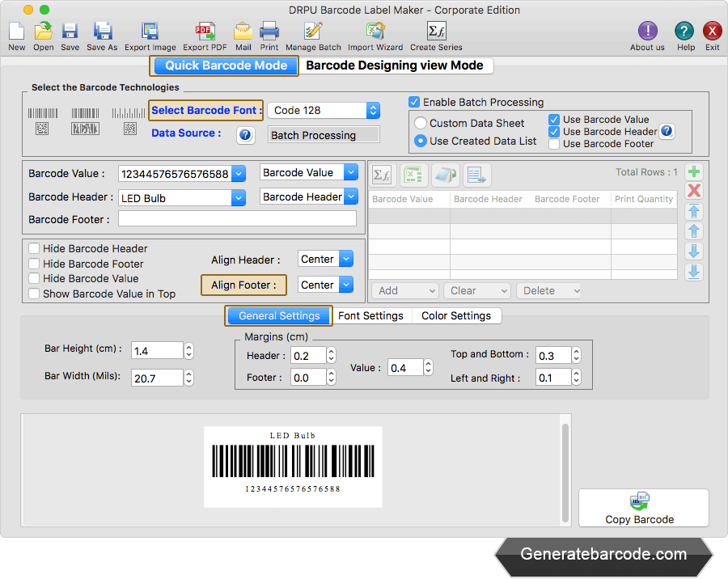Launch the Import Wizard
Screen dimensions: 728x579
tap(375, 31)
